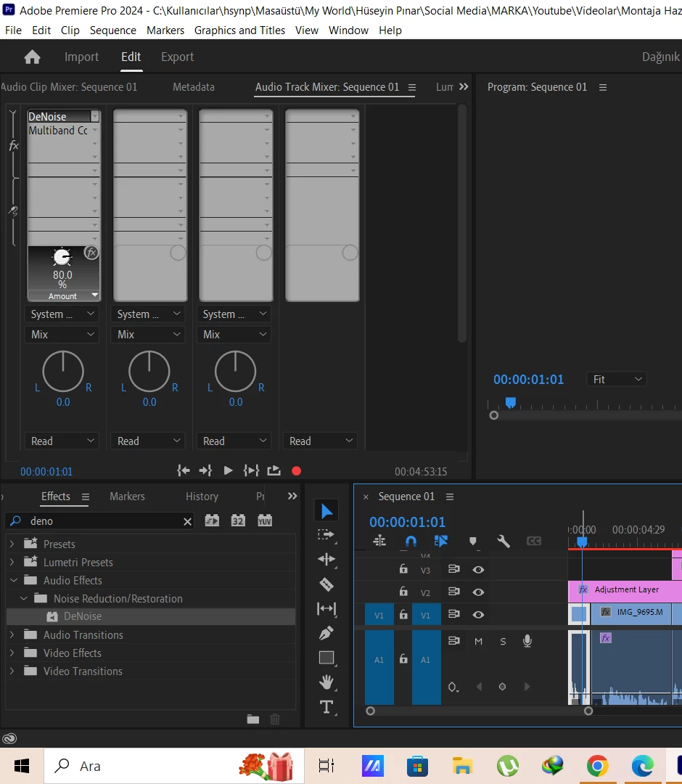Create a new custom bin in Effects
The image size is (682, 784).
pyautogui.click(x=253, y=719)
